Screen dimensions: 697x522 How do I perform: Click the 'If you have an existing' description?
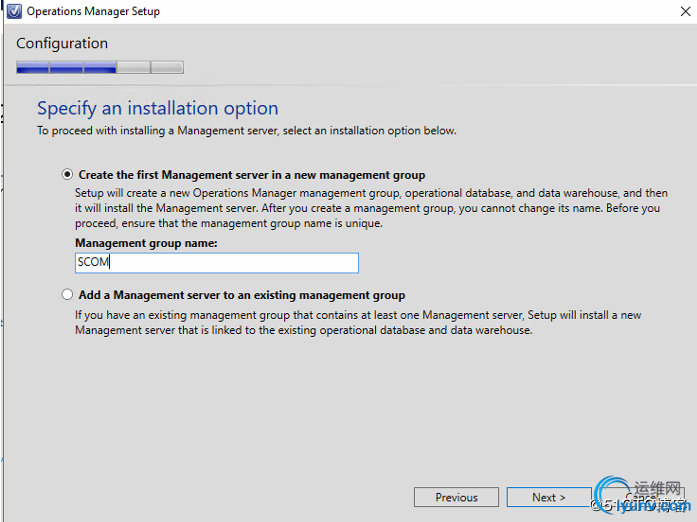pyautogui.click(x=358, y=322)
